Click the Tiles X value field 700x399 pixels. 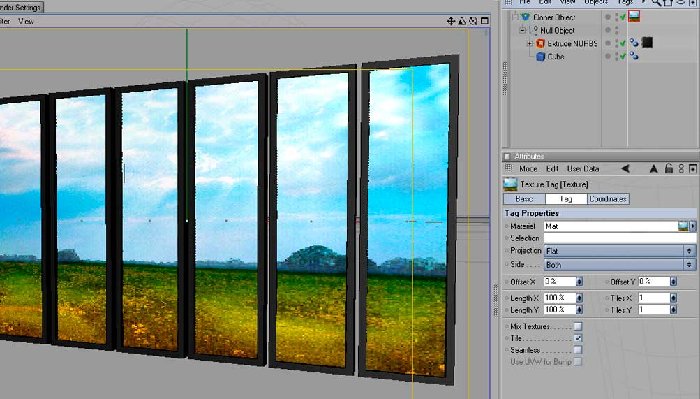coord(654,298)
